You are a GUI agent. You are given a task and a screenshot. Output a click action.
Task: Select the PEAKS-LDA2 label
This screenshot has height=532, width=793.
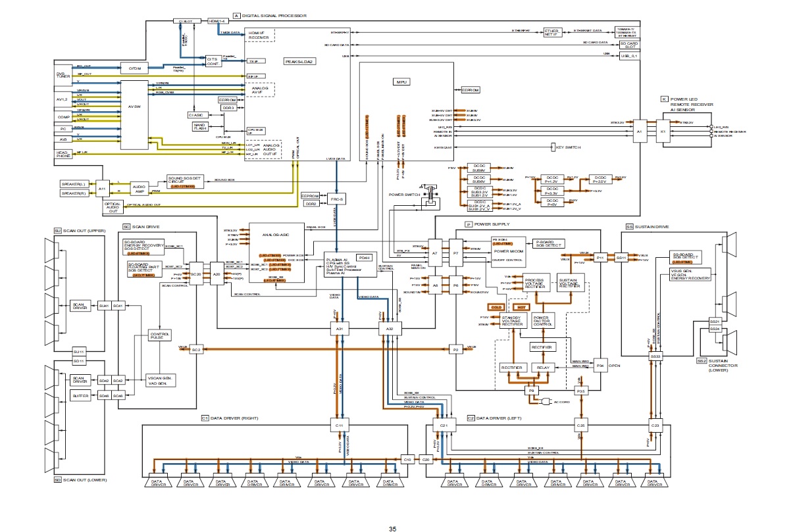(300, 61)
